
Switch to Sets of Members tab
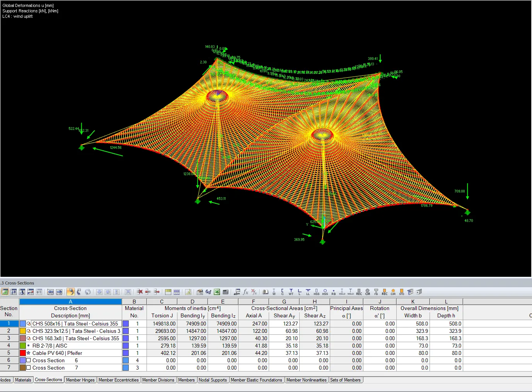tap(345, 380)
